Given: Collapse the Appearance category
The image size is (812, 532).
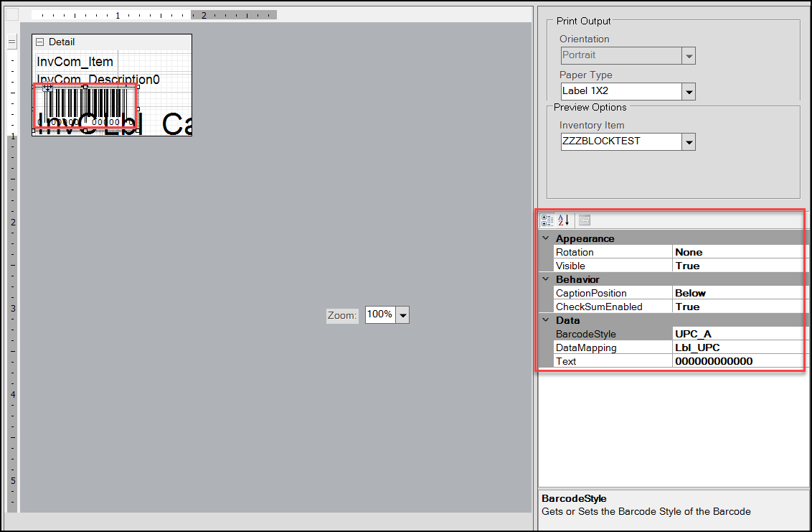Looking at the screenshot, I should coord(545,238).
